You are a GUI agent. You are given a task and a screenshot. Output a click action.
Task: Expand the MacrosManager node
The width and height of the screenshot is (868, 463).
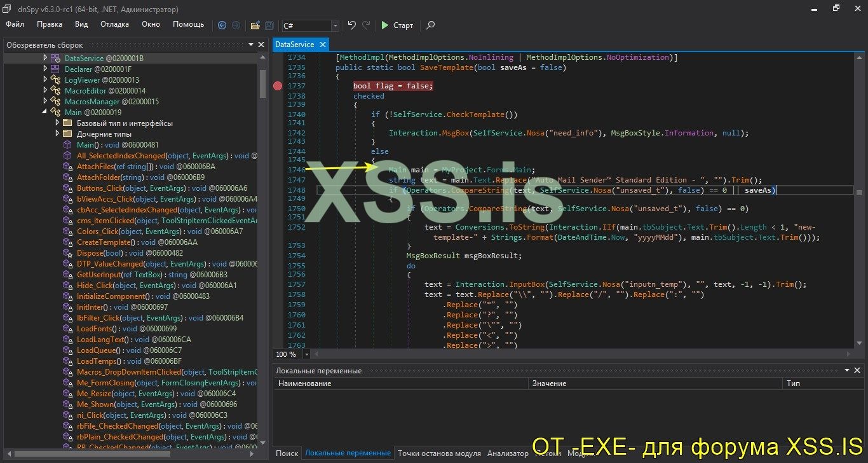45,101
